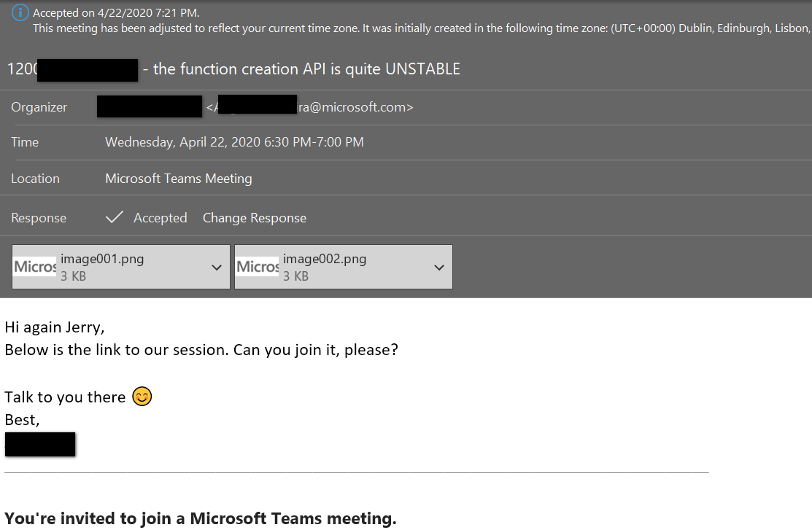The height and width of the screenshot is (530, 812).
Task: Click the blue info icon beside Accepted notice
Action: (x=20, y=12)
